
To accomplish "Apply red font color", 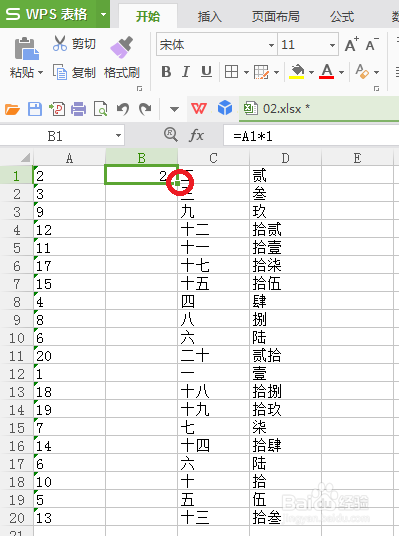I will (x=327, y=72).
